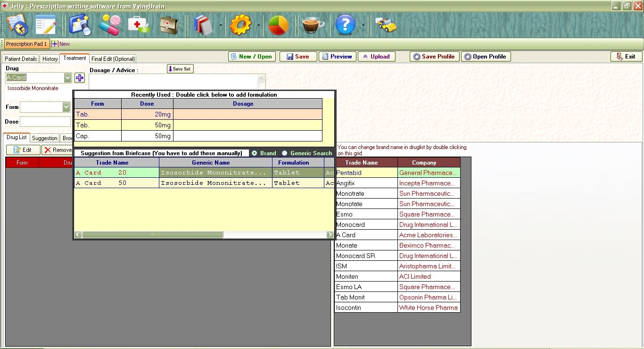This screenshot has height=349, width=644.
Task: Open the medical briefcase toolbar icon
Action: pyautogui.click(x=169, y=25)
